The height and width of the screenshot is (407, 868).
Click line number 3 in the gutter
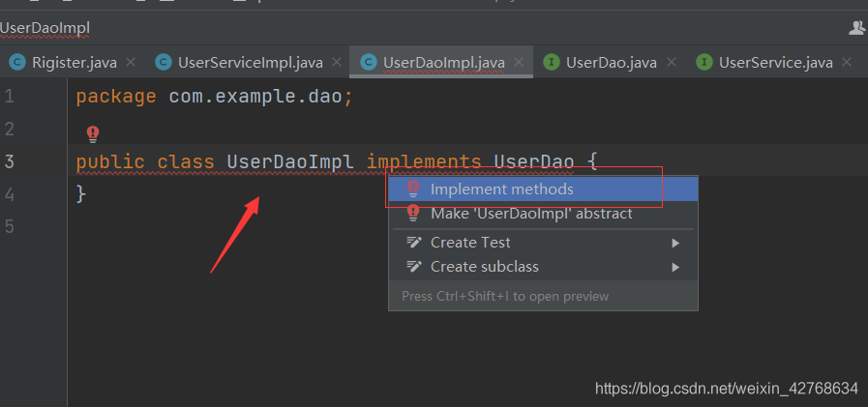coord(9,162)
